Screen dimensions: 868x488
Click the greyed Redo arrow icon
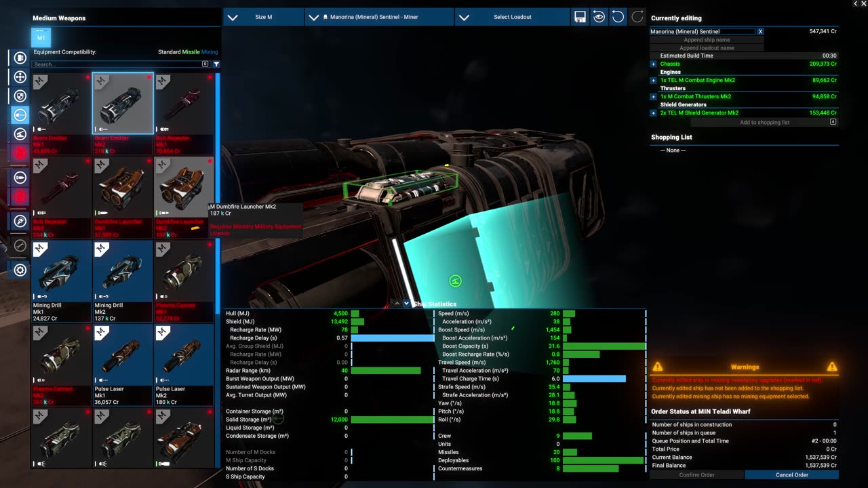637,17
